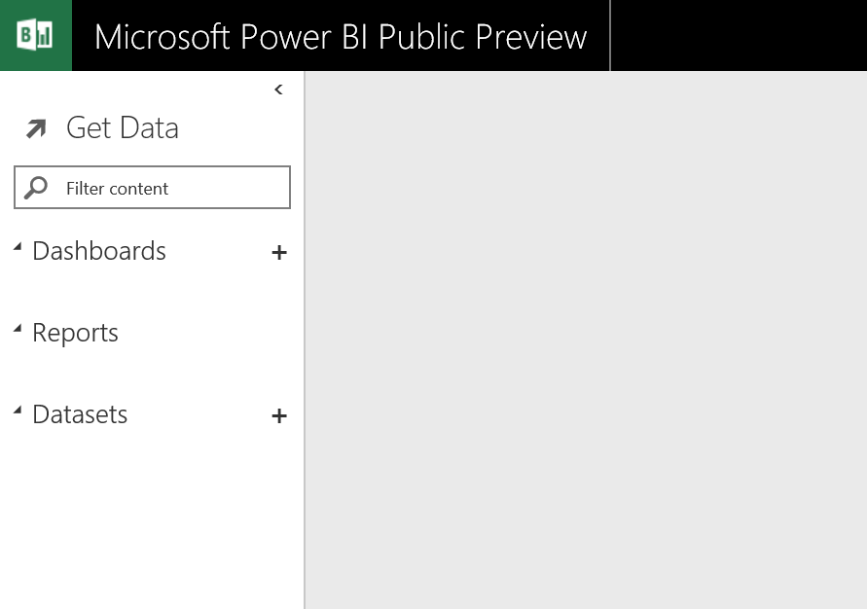Click the blank space between Reports and Datasets

152,374
